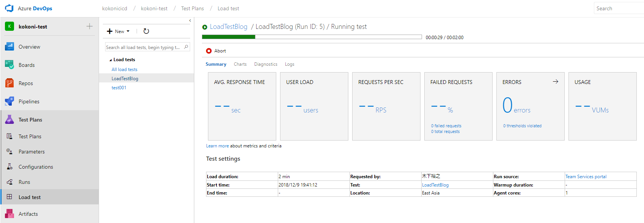Click the test run progress bar
The image size is (644, 223).
coord(312,37)
